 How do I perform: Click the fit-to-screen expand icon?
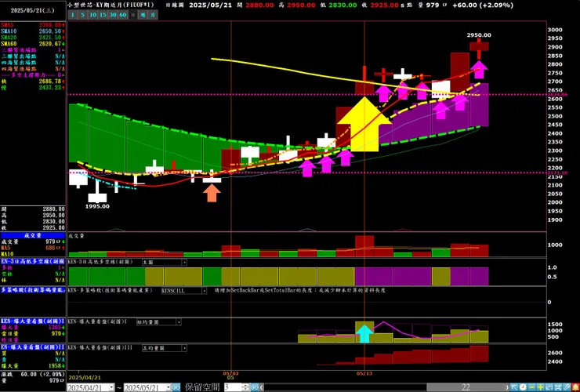click(558, 387)
